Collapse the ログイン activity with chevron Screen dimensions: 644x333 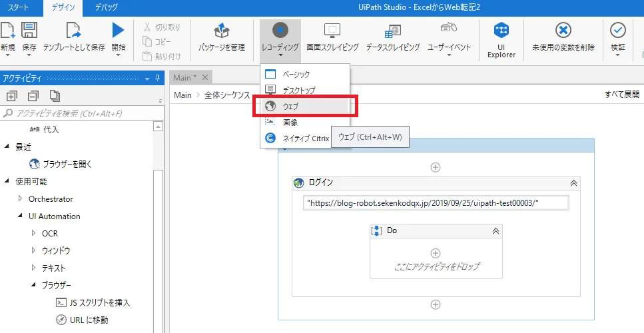(574, 183)
